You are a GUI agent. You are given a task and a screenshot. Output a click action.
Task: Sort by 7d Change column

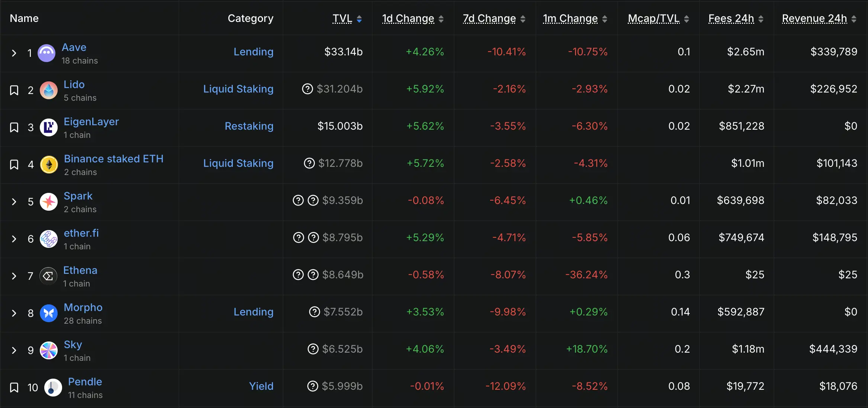pyautogui.click(x=489, y=18)
